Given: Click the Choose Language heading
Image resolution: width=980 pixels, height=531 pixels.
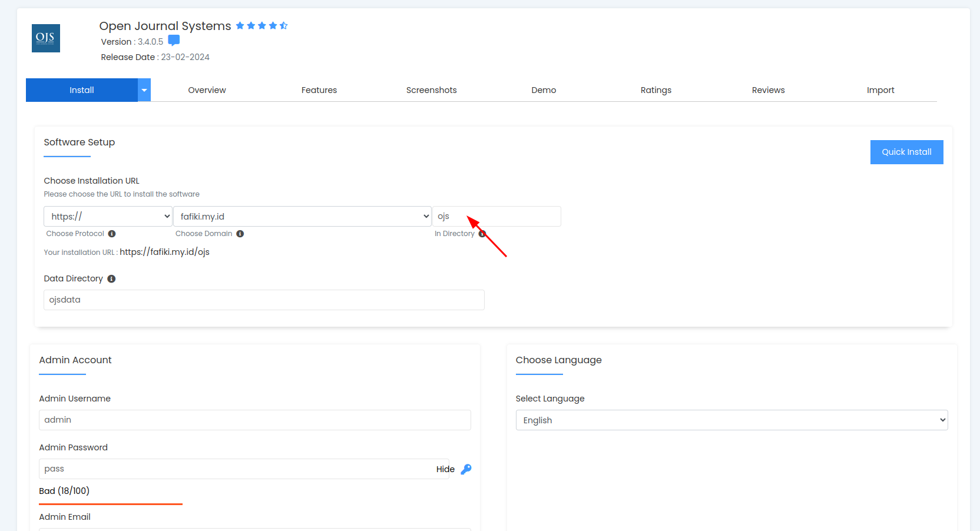Looking at the screenshot, I should (558, 360).
